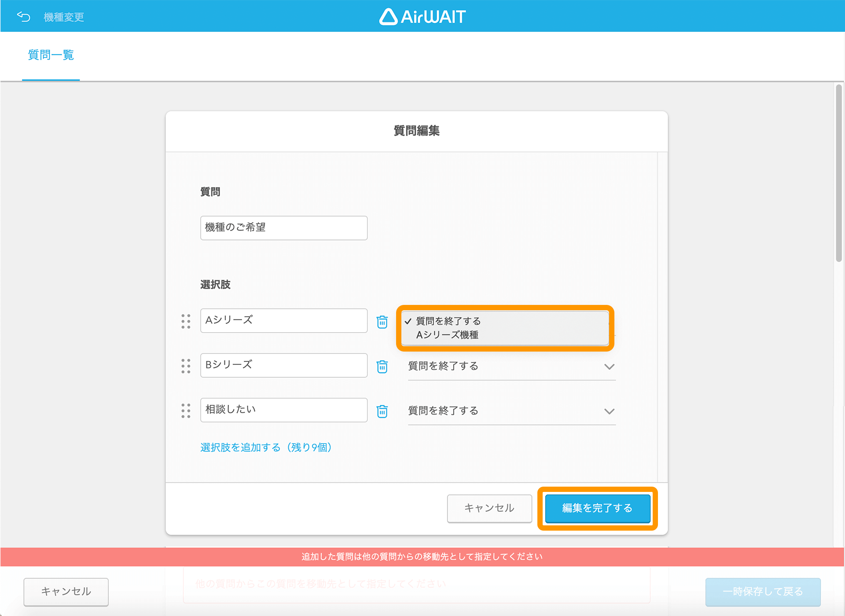Click the AirWAIT logo
Image resolution: width=845 pixels, height=616 pixels.
(x=422, y=17)
